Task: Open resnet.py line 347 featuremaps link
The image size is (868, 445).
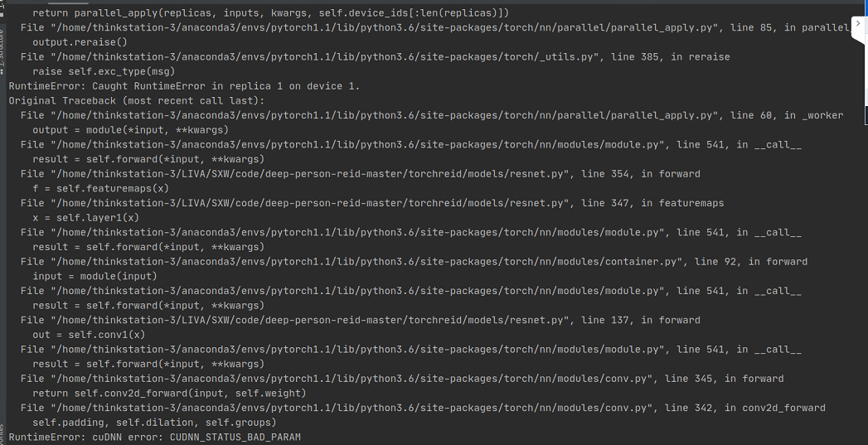Action: coord(311,204)
